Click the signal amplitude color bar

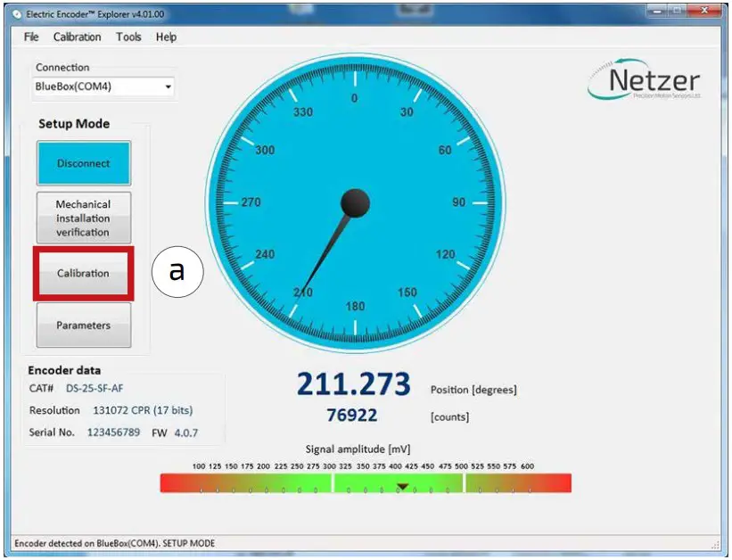(x=366, y=483)
